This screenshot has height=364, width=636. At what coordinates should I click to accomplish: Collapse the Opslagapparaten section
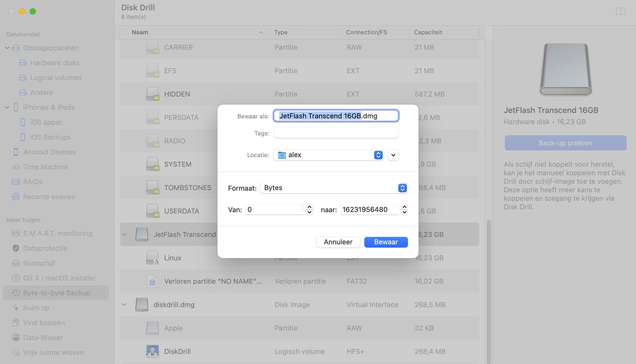[7, 48]
